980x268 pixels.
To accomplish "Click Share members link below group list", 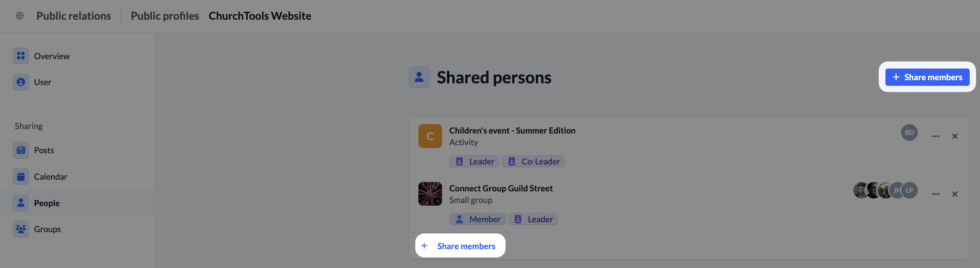I will coord(460,246).
